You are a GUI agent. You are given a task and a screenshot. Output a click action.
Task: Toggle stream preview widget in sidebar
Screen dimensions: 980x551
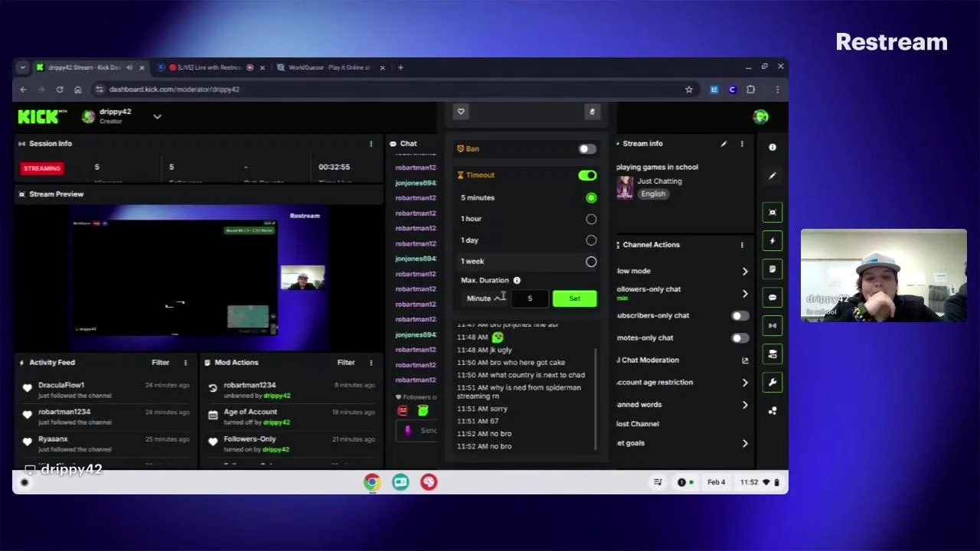pyautogui.click(x=773, y=213)
